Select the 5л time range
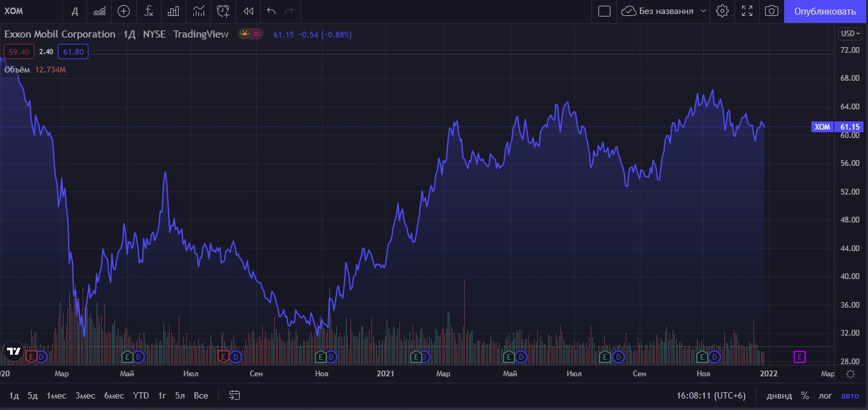 click(x=180, y=395)
